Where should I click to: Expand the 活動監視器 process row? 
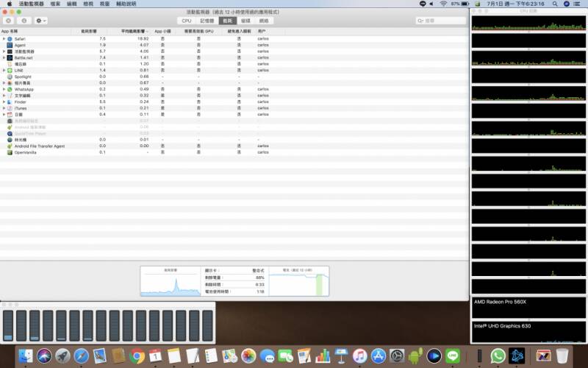pyautogui.click(x=4, y=52)
